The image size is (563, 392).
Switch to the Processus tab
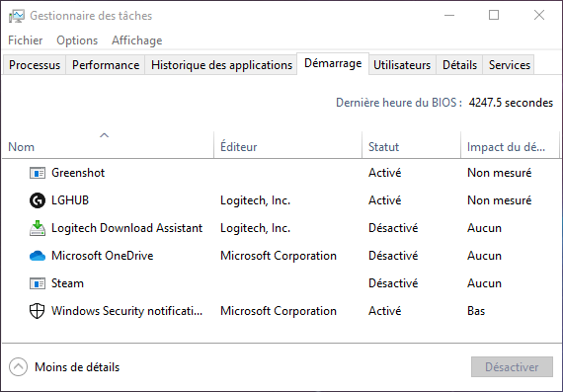coord(35,65)
